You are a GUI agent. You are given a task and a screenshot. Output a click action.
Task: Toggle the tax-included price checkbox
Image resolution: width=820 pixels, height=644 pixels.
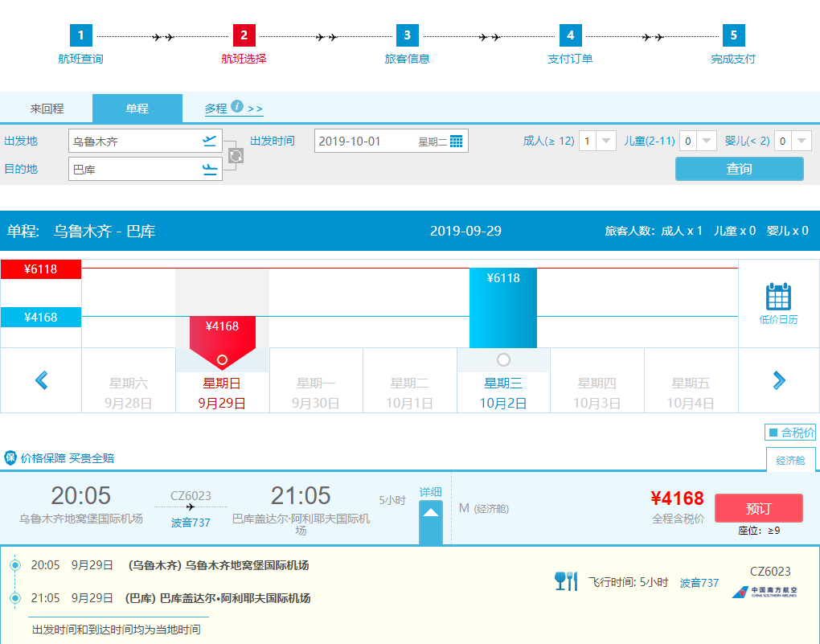pyautogui.click(x=773, y=433)
